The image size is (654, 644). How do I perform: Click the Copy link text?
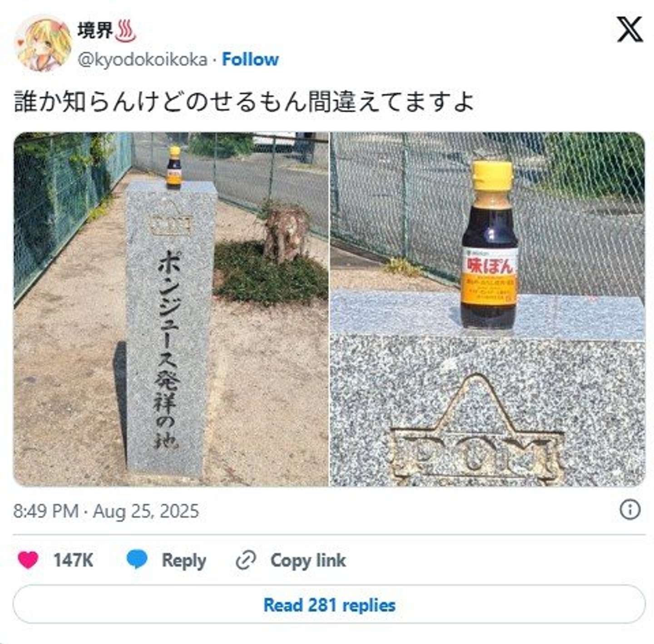(x=308, y=560)
